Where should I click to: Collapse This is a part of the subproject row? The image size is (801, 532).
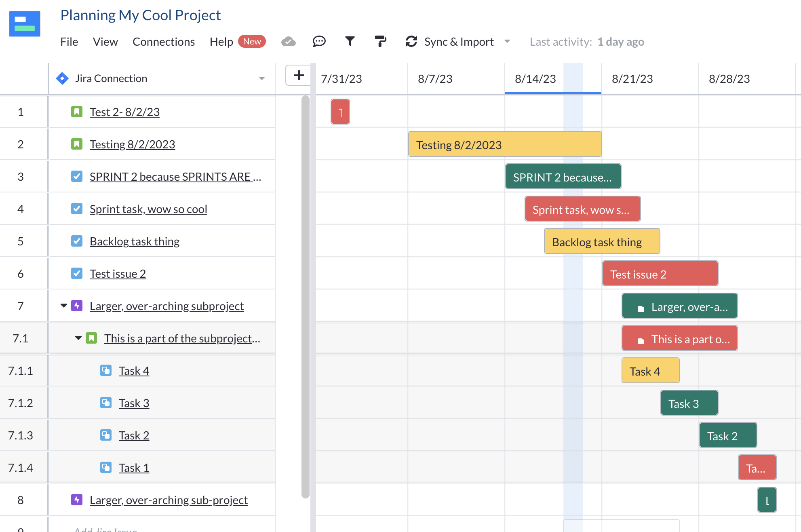pyautogui.click(x=78, y=338)
